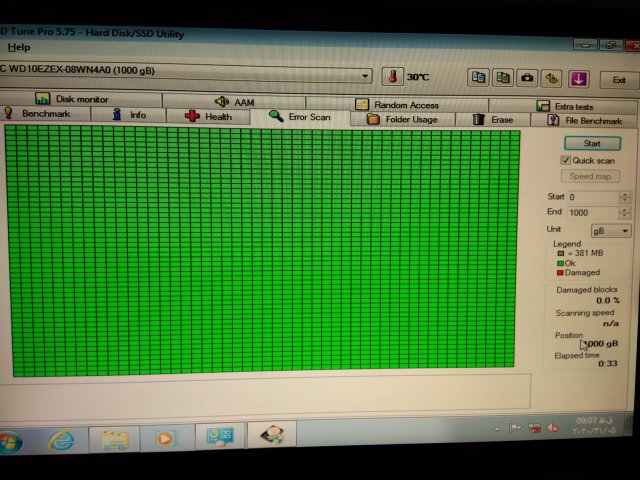Viewport: 640px width, 480px height.
Task: Select the Extra tests tab
Action: [x=564, y=107]
